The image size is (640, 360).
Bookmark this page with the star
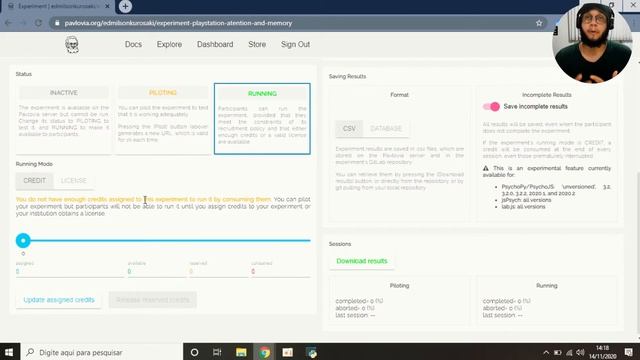coord(539,23)
